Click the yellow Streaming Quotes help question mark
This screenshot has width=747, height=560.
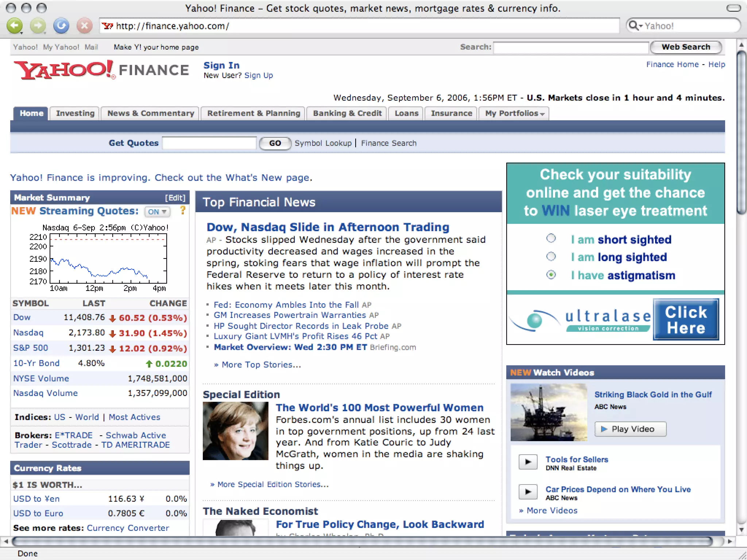[183, 210]
